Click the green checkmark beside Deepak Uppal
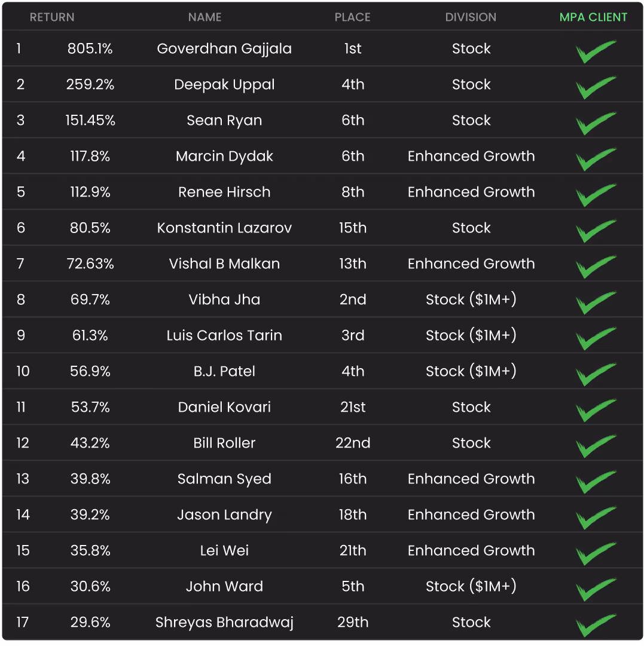 click(595, 87)
